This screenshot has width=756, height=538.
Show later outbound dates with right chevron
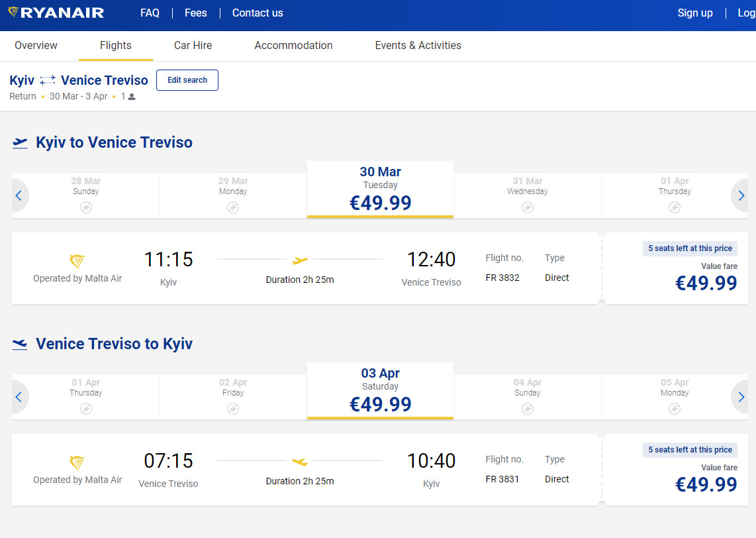pyautogui.click(x=741, y=195)
